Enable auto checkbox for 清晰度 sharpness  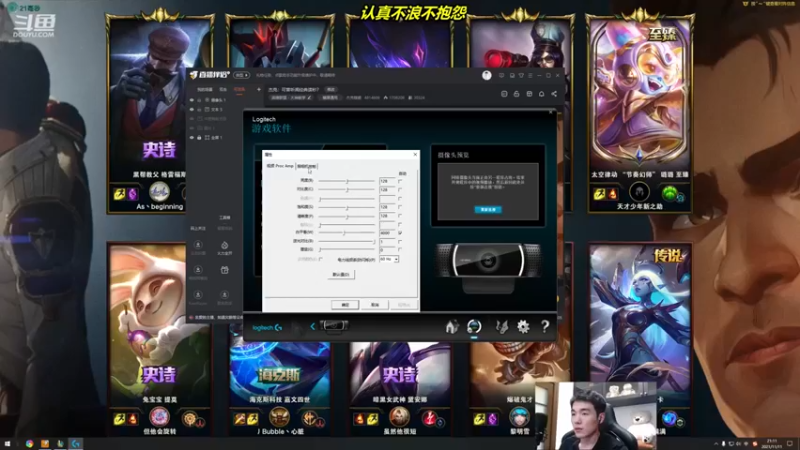point(400,216)
